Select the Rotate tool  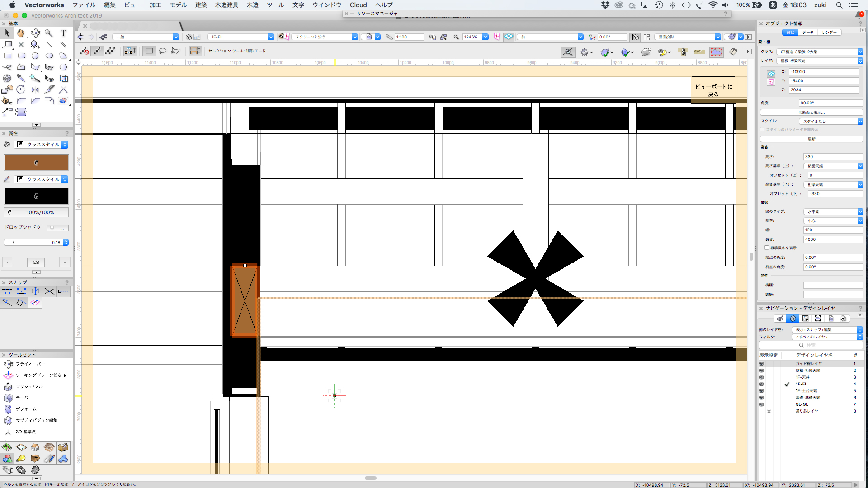21,89
